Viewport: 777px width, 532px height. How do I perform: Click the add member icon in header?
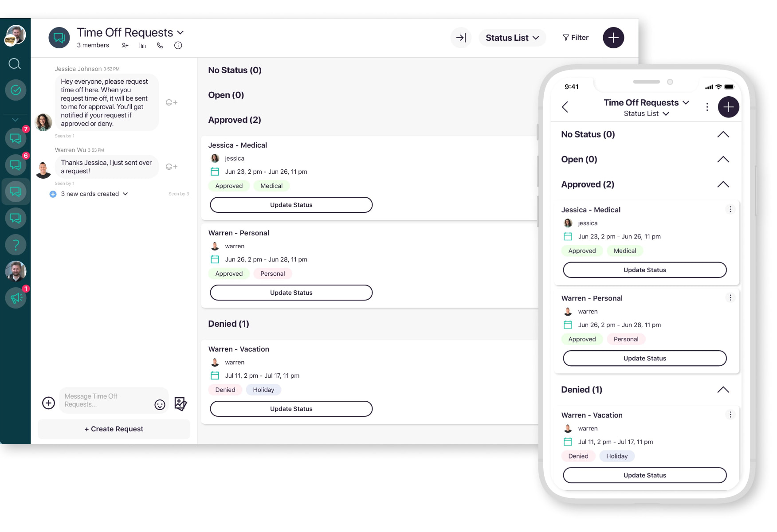click(125, 45)
